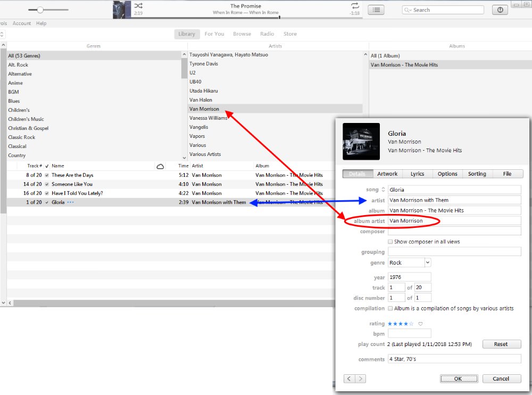Screen dimensions: 532x395
Task: Open the Sorting tab
Action: tap(477, 174)
